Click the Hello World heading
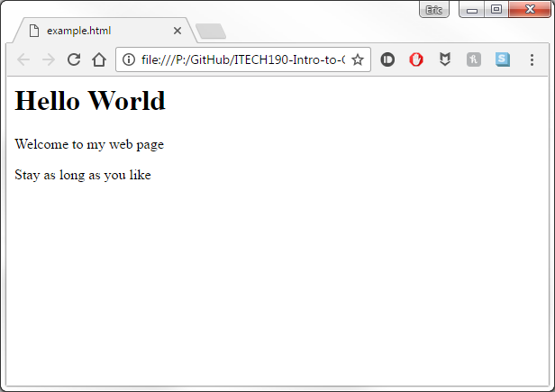555x392 pixels. 90,101
